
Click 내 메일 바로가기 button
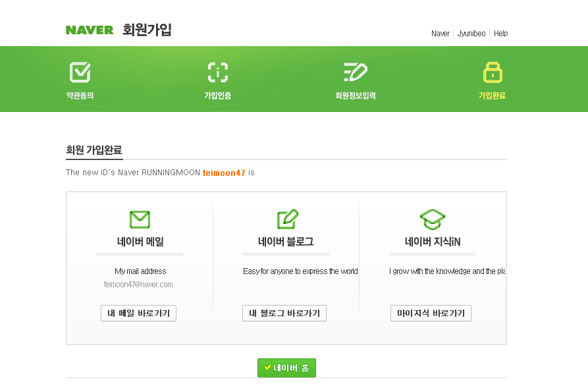click(x=138, y=314)
